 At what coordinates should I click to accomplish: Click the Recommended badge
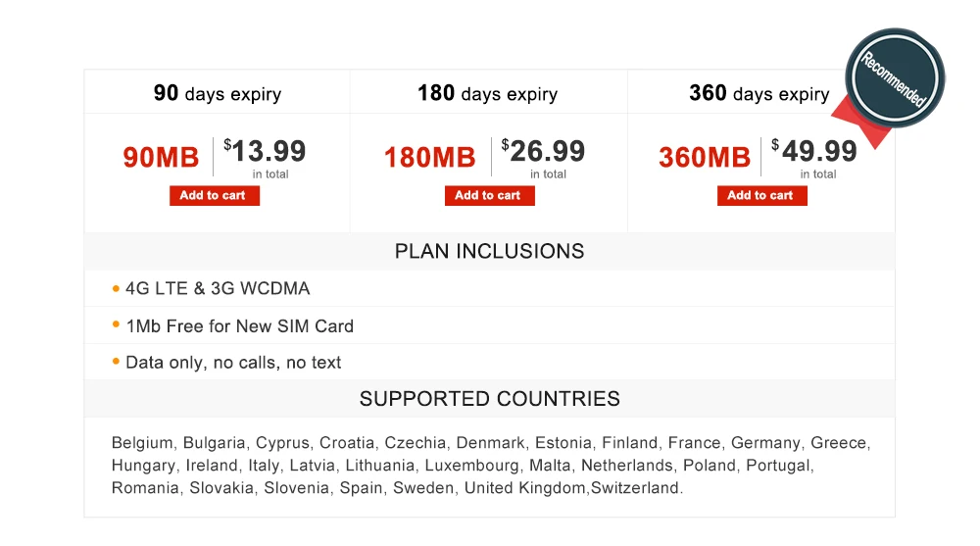(x=896, y=78)
